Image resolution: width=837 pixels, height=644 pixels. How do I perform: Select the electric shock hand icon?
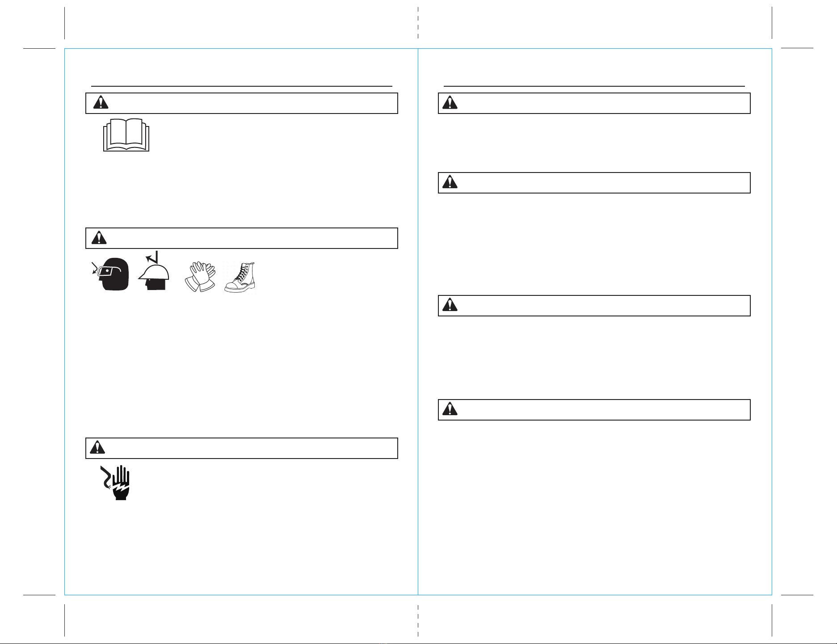[x=115, y=483]
